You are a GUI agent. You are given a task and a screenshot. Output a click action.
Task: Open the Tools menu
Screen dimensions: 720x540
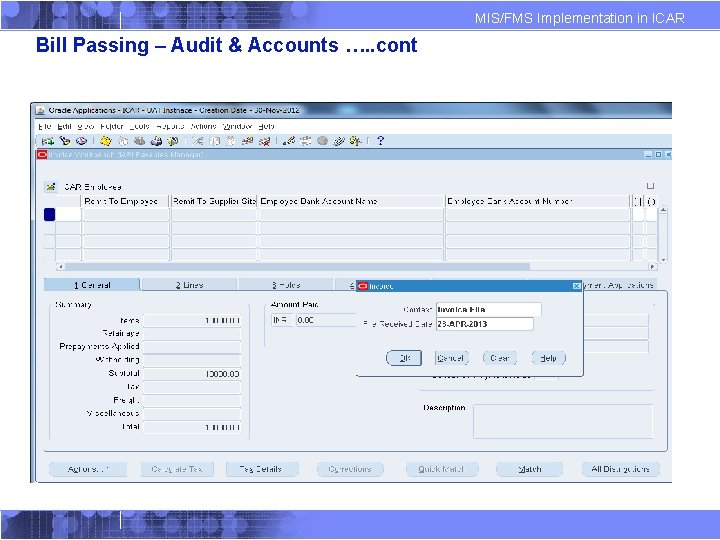(x=140, y=126)
